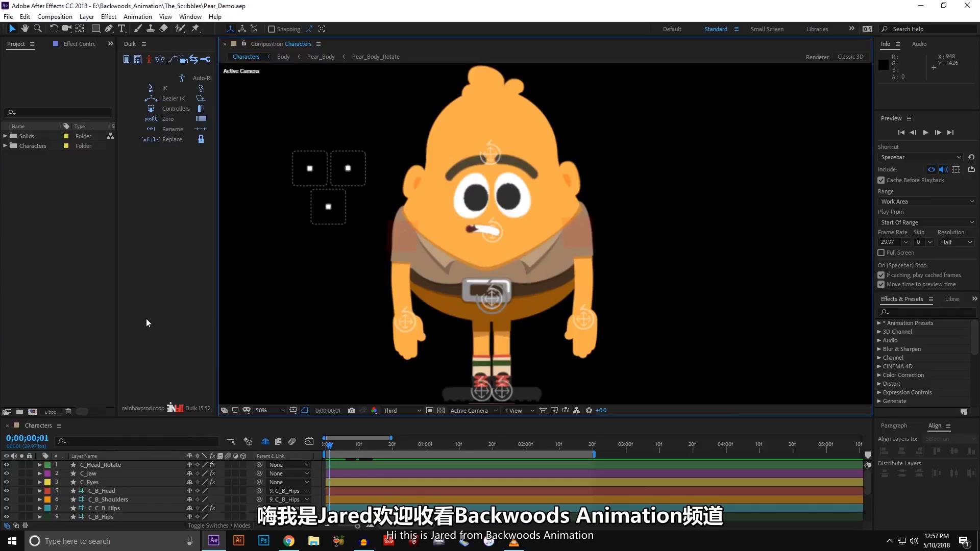Select the Rectangle shape tool

click(95, 29)
